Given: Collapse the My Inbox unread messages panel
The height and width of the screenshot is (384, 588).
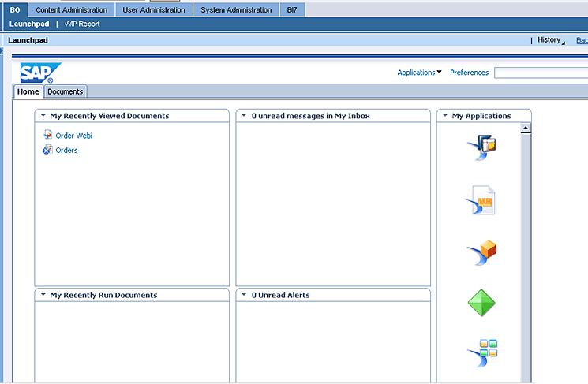Looking at the screenshot, I should pyautogui.click(x=244, y=116).
